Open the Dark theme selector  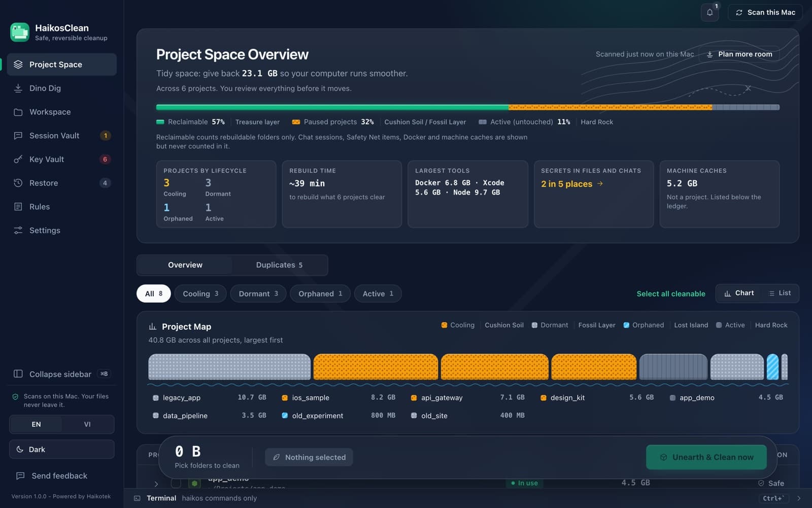[62, 450]
